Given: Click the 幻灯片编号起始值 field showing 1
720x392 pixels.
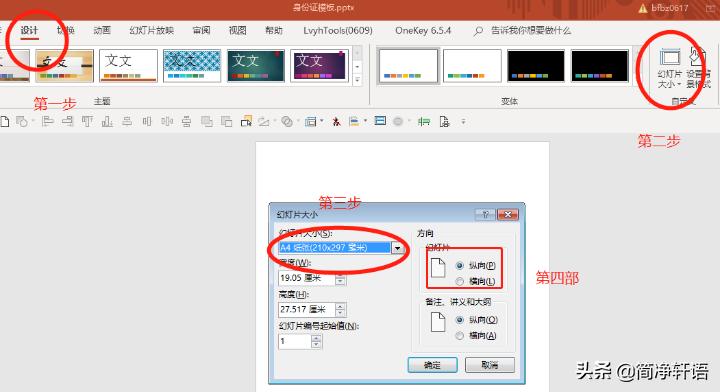Looking at the screenshot, I should point(295,342).
